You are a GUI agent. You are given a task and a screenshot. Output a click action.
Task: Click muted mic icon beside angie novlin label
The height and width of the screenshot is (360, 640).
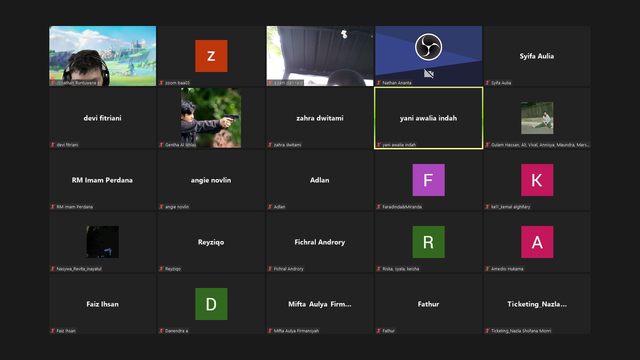161,207
